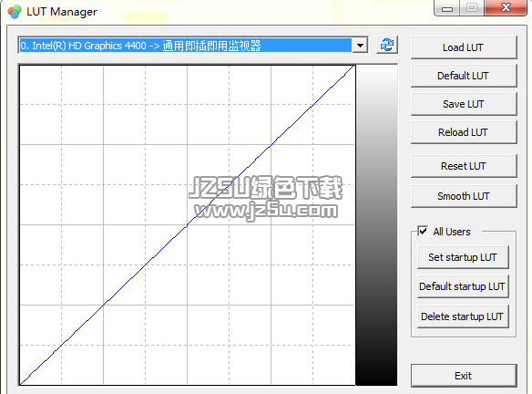
Task: Open the display adapter dropdown arrow
Action: tap(360, 46)
